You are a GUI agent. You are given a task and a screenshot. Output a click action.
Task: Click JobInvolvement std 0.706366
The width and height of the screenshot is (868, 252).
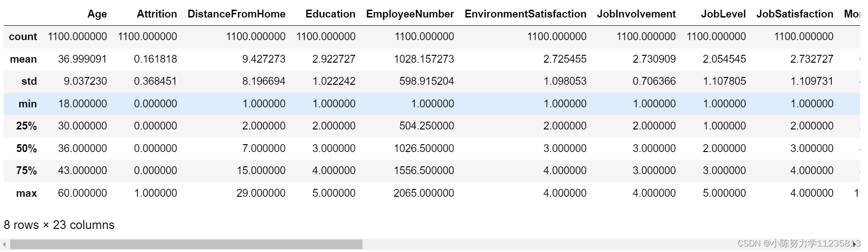[x=654, y=82]
